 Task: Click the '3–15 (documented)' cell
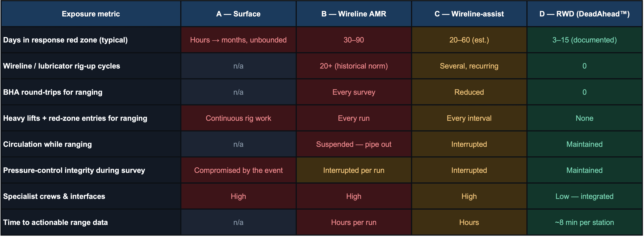(x=584, y=40)
